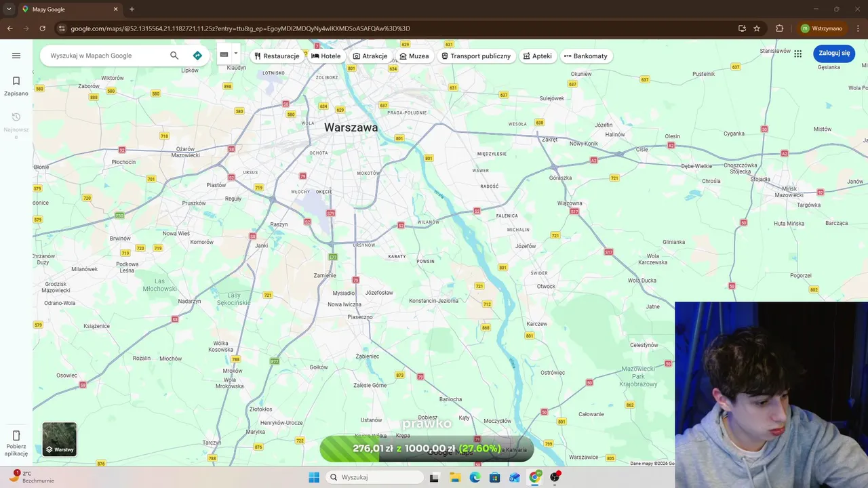Close the Mapy Google tab

click(x=115, y=9)
